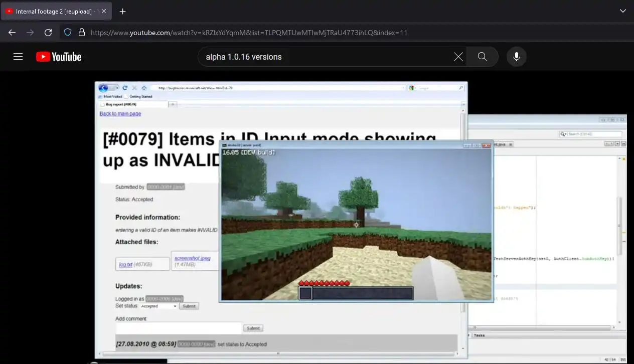Click 'Back to main page' link in video
This screenshot has width=634, height=364.
click(120, 114)
